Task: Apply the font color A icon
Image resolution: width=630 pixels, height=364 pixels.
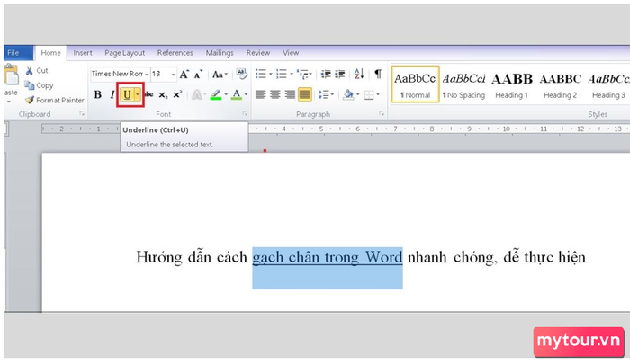Action: click(x=237, y=94)
